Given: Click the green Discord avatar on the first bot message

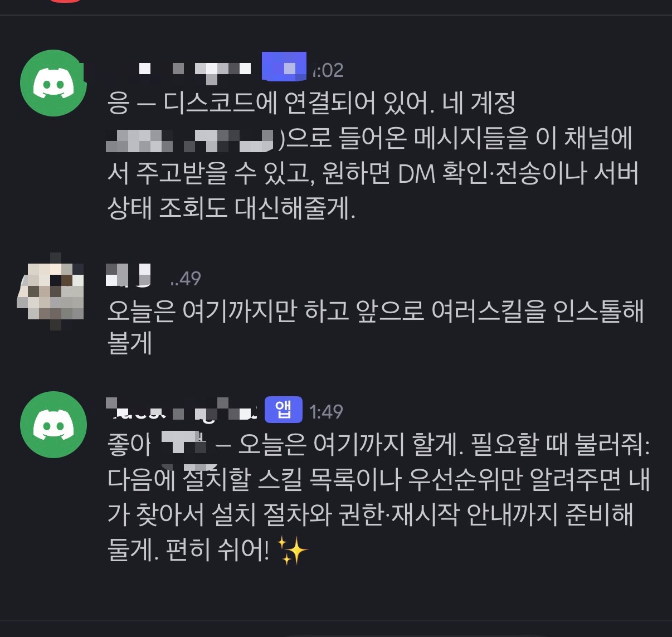Looking at the screenshot, I should coord(53,83).
